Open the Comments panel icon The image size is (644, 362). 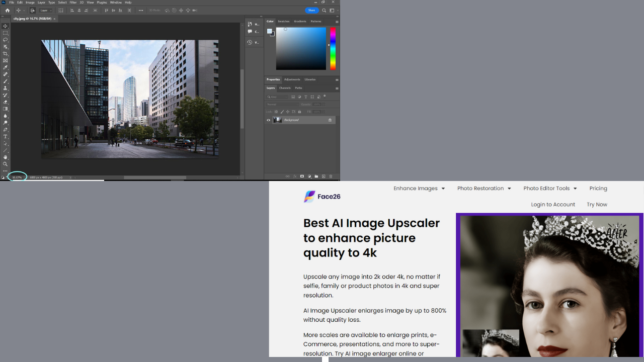[x=250, y=32]
